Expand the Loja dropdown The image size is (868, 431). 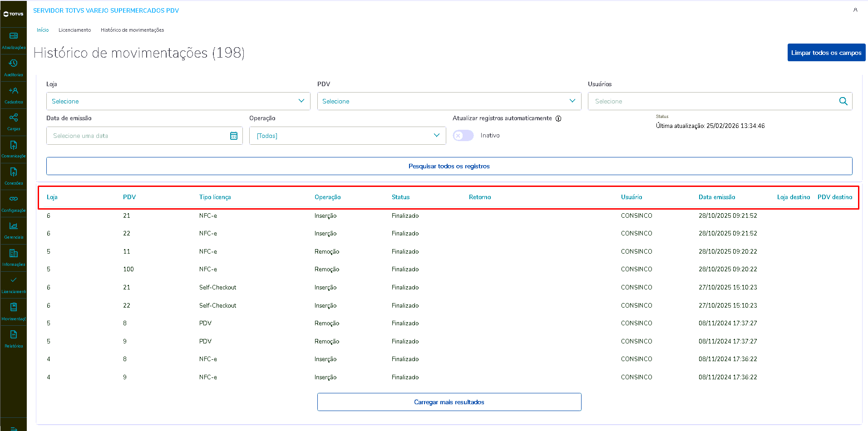point(178,101)
